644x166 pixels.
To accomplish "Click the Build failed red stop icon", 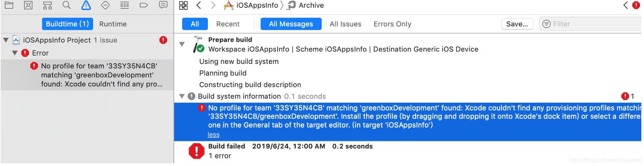I will click(x=197, y=151).
